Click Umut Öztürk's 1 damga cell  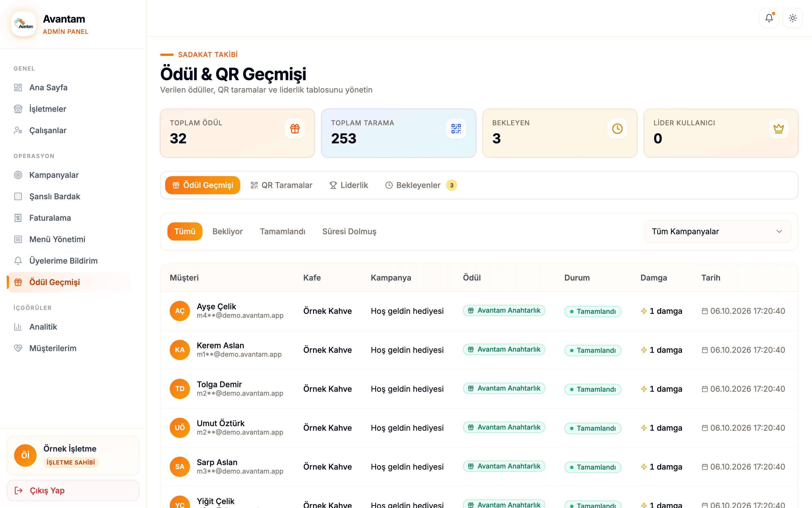[661, 428]
